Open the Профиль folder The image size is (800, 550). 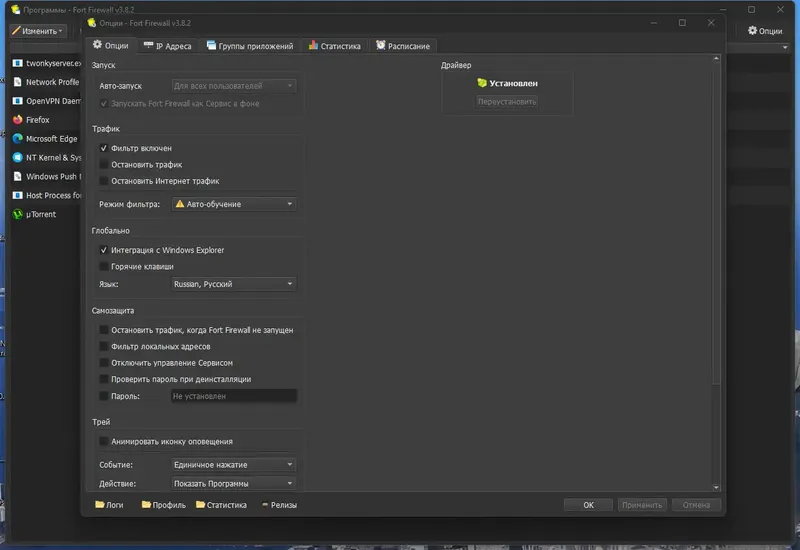tap(163, 505)
